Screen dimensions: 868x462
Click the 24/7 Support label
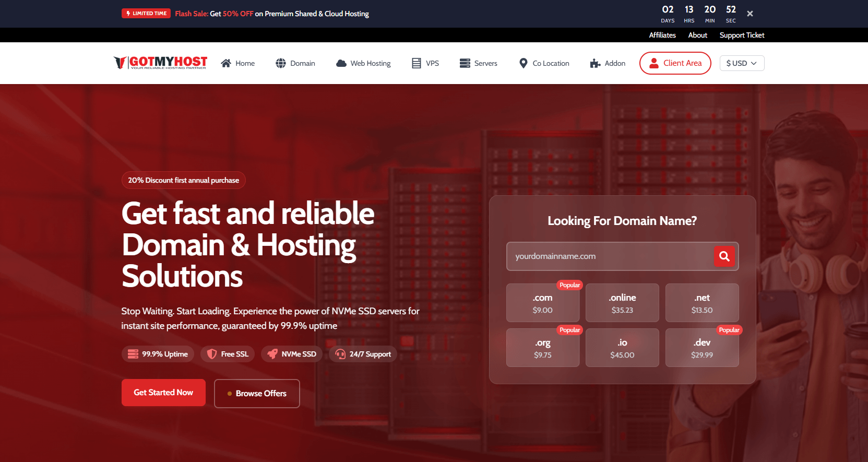(x=370, y=354)
